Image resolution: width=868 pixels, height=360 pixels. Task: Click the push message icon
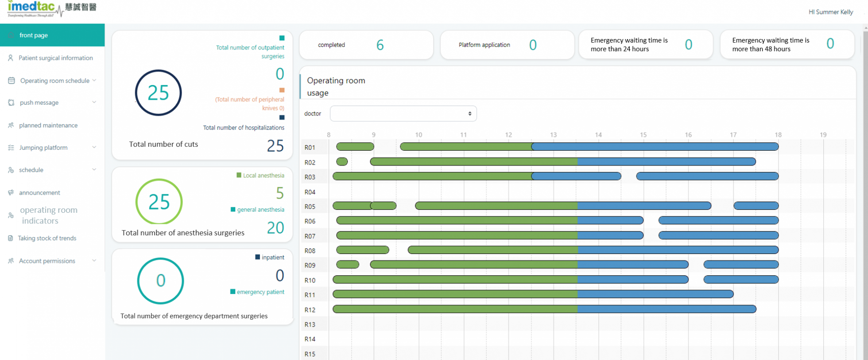pos(11,102)
